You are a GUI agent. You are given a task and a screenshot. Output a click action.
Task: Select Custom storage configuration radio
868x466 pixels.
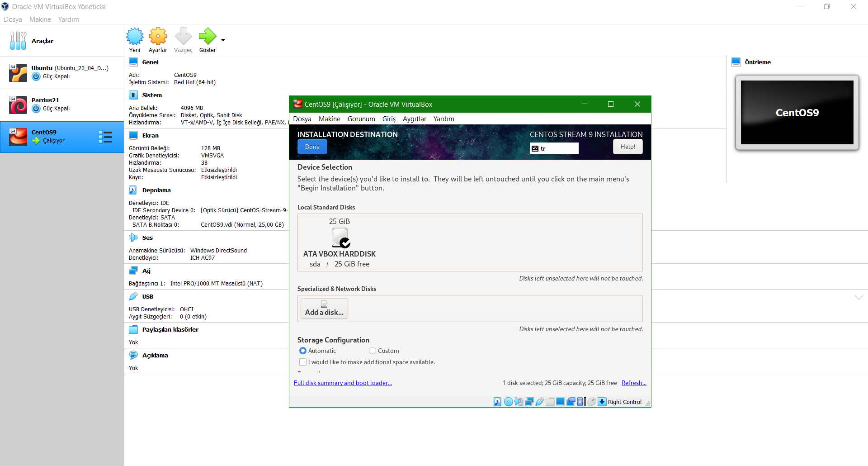pos(373,351)
